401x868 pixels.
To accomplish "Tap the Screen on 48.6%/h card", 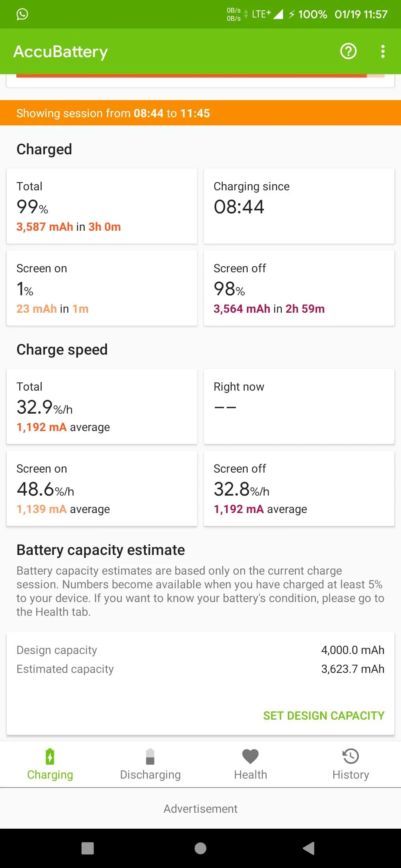I will (x=102, y=488).
